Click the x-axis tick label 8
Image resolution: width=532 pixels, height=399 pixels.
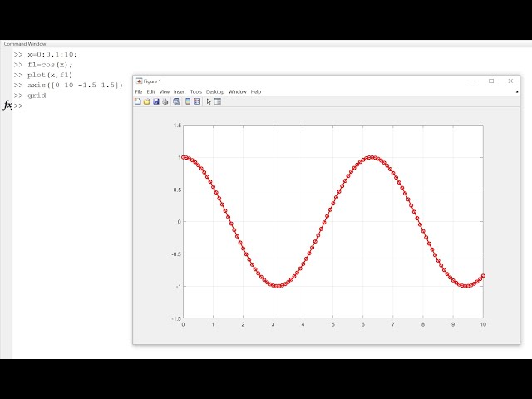click(423, 325)
